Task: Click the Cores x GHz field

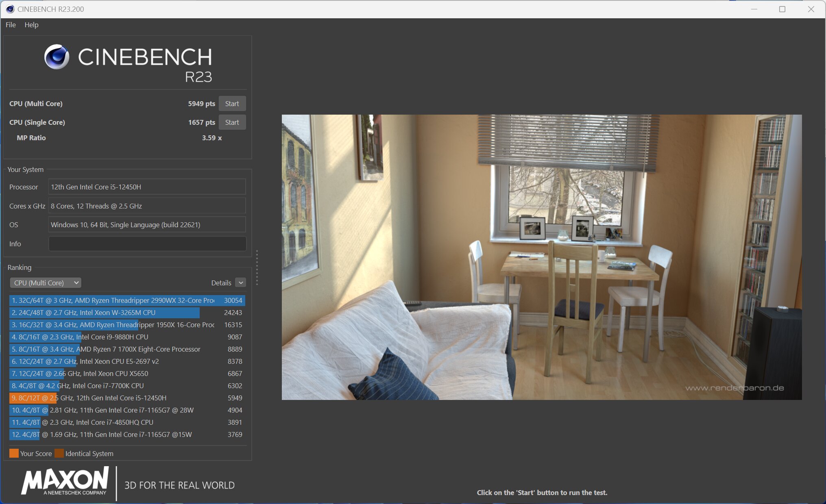Action: (x=147, y=206)
